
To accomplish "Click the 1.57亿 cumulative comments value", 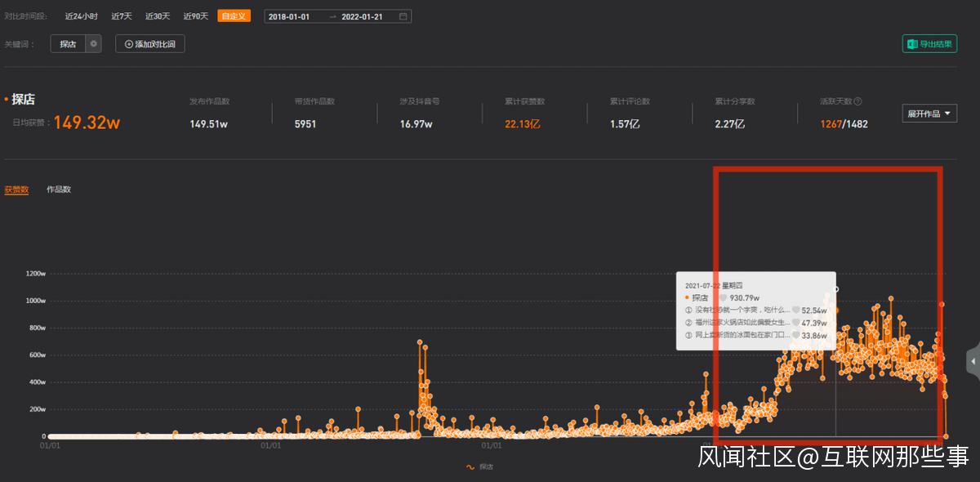I will (x=626, y=124).
